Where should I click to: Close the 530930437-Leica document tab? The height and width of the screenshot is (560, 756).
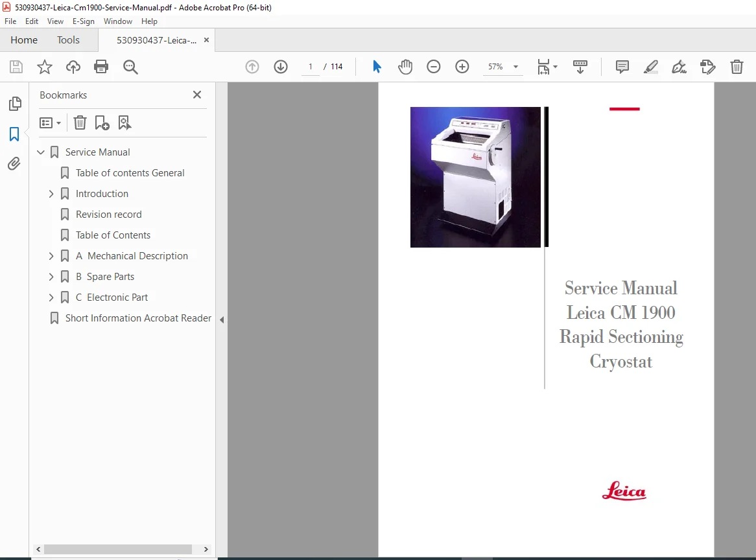[206, 40]
